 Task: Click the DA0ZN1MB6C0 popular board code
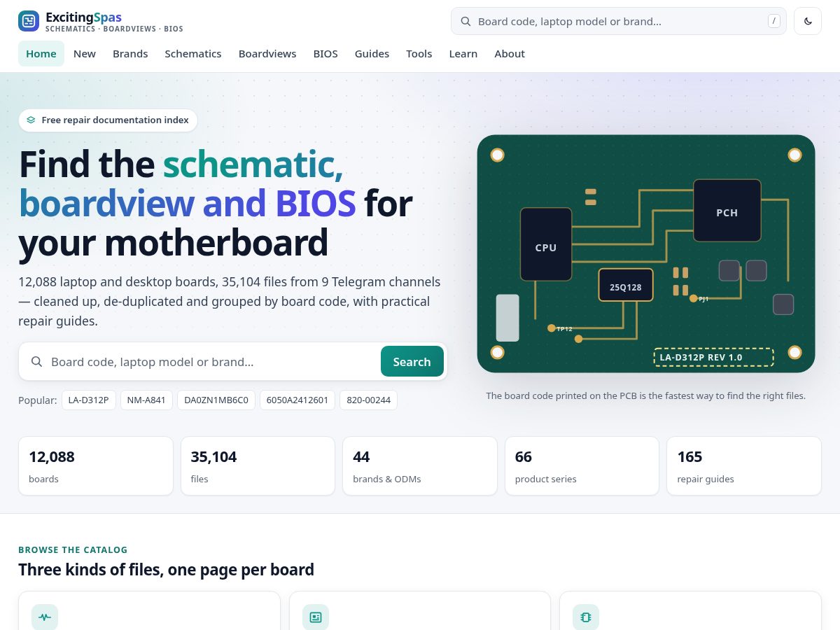pos(216,400)
